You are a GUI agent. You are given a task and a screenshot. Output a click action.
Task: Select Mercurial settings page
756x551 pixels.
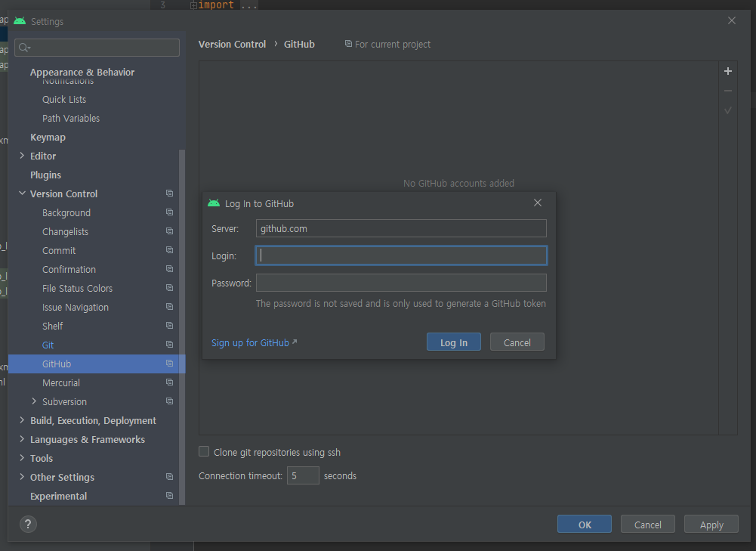point(60,382)
